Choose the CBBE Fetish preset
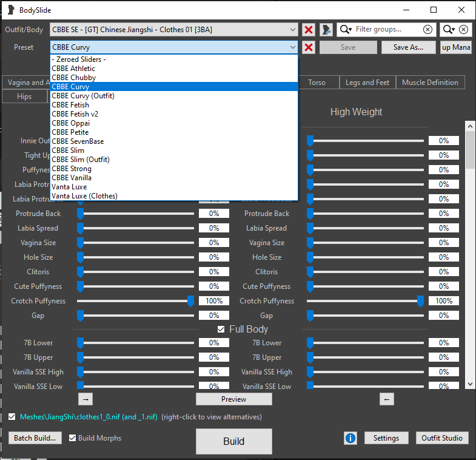 click(x=174, y=105)
